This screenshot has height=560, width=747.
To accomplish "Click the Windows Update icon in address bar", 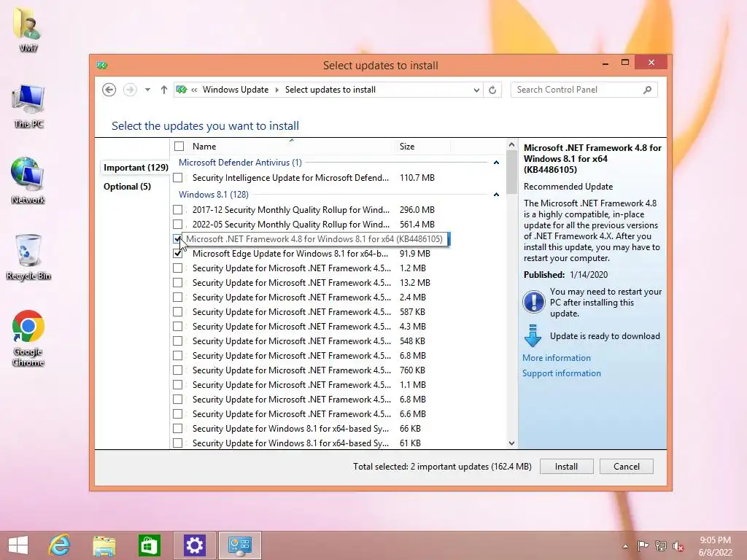I will [182, 90].
